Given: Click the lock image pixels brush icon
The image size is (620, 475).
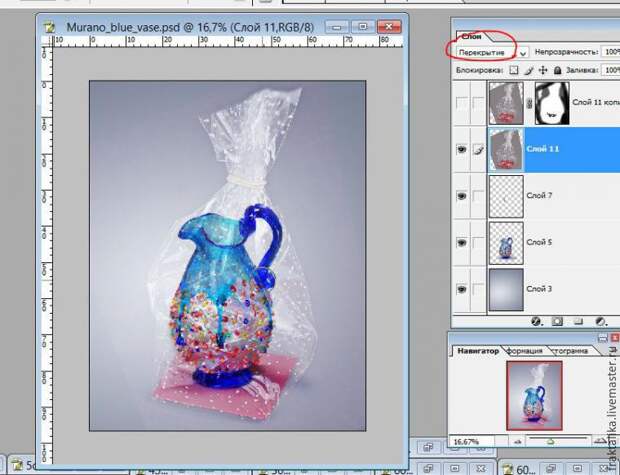Looking at the screenshot, I should (528, 71).
